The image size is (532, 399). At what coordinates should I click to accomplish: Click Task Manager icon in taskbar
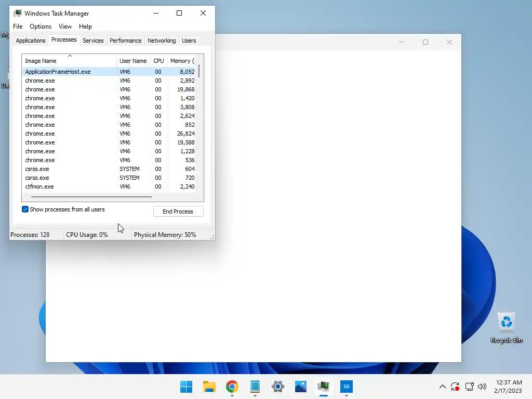click(x=323, y=387)
